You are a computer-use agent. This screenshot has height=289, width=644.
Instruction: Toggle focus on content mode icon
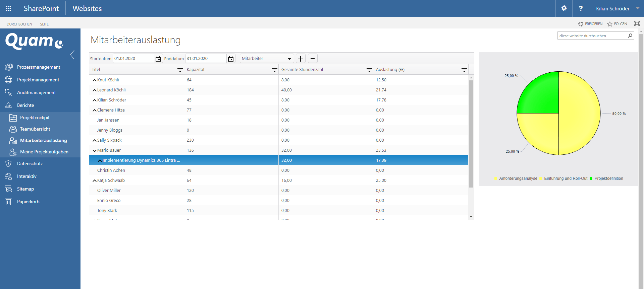pyautogui.click(x=637, y=23)
